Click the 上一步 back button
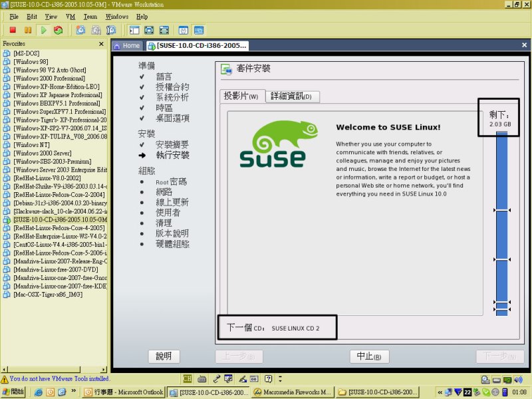 click(239, 356)
